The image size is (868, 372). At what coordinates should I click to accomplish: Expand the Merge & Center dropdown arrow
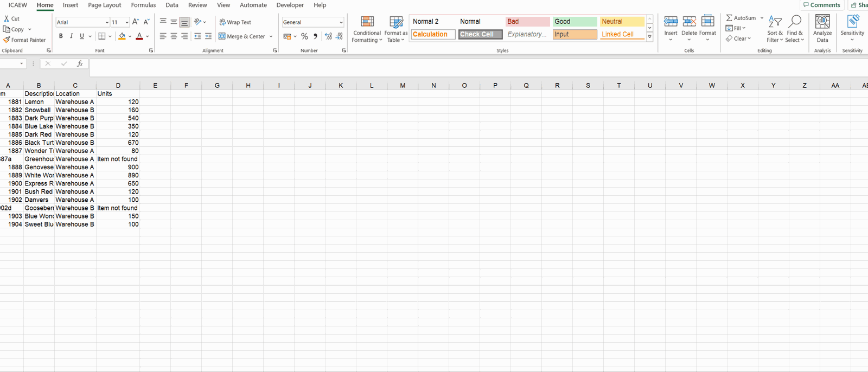(x=271, y=36)
